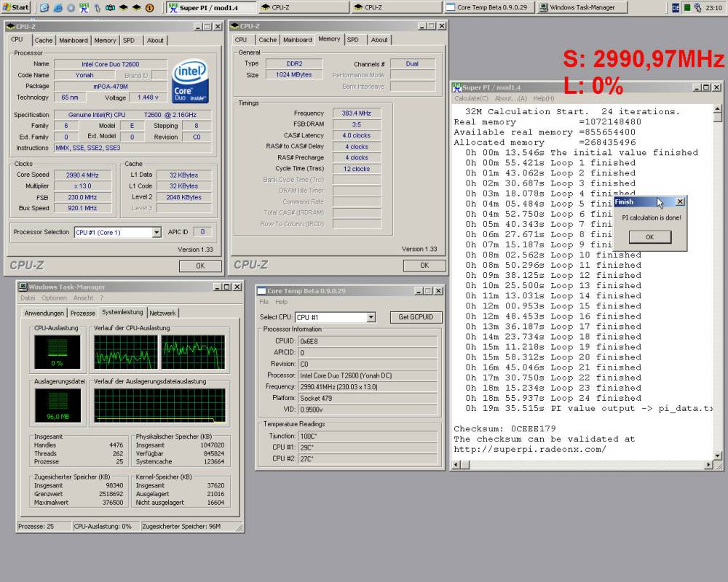
Task: Click the Intel Core Duo logo
Action: [190, 81]
